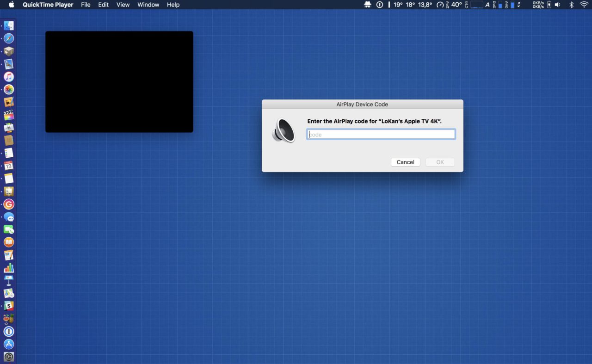
Task: Open iTunes from the Dock
Action: (9, 77)
